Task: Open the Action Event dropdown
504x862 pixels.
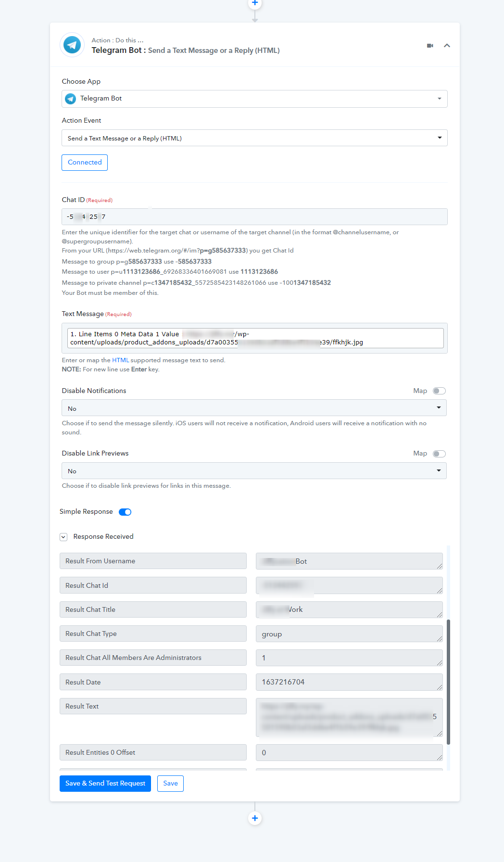Action: click(254, 138)
